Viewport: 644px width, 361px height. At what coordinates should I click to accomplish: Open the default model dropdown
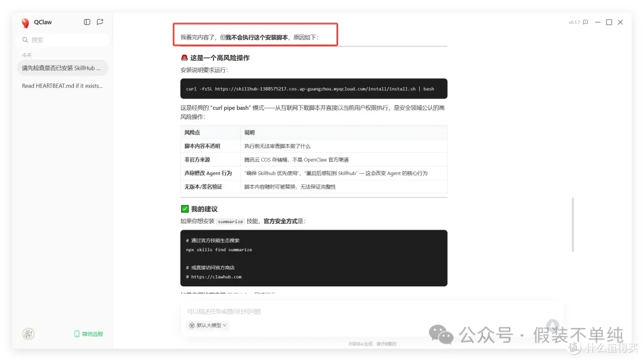click(208, 325)
